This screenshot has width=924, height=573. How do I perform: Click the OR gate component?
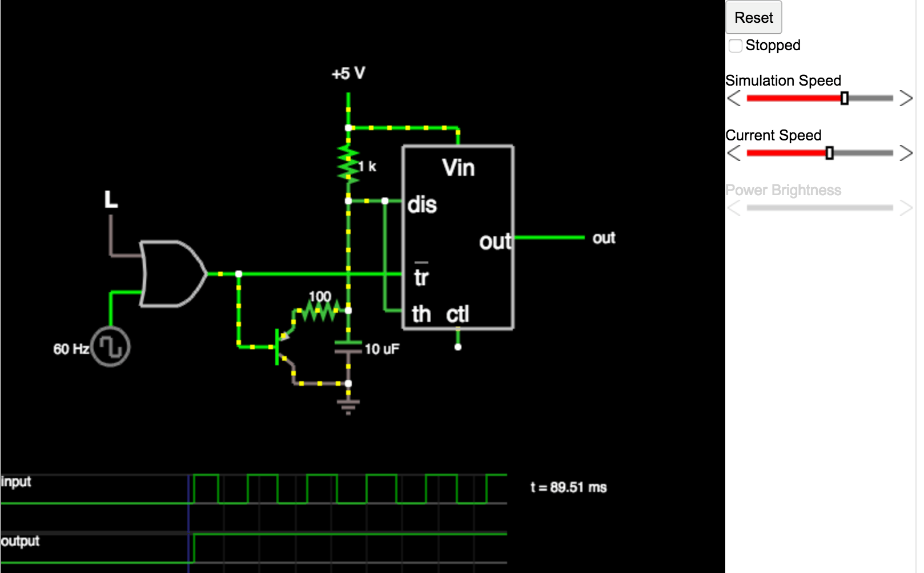click(x=171, y=274)
